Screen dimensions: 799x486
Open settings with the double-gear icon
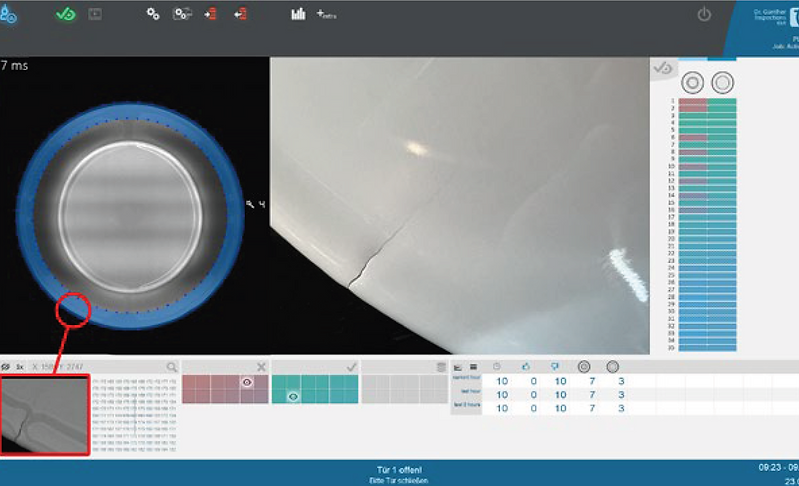coord(153,14)
